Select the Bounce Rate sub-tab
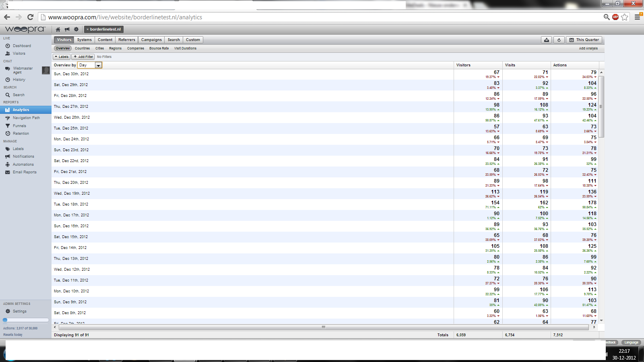 (x=159, y=48)
